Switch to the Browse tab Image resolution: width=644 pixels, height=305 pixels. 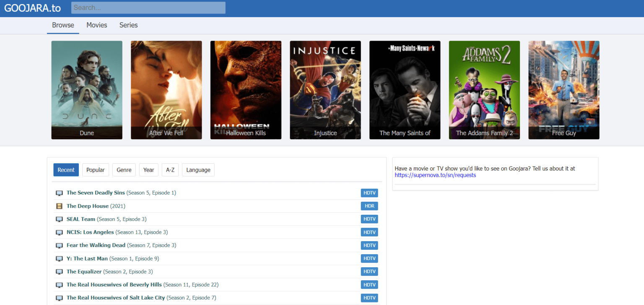tap(63, 25)
